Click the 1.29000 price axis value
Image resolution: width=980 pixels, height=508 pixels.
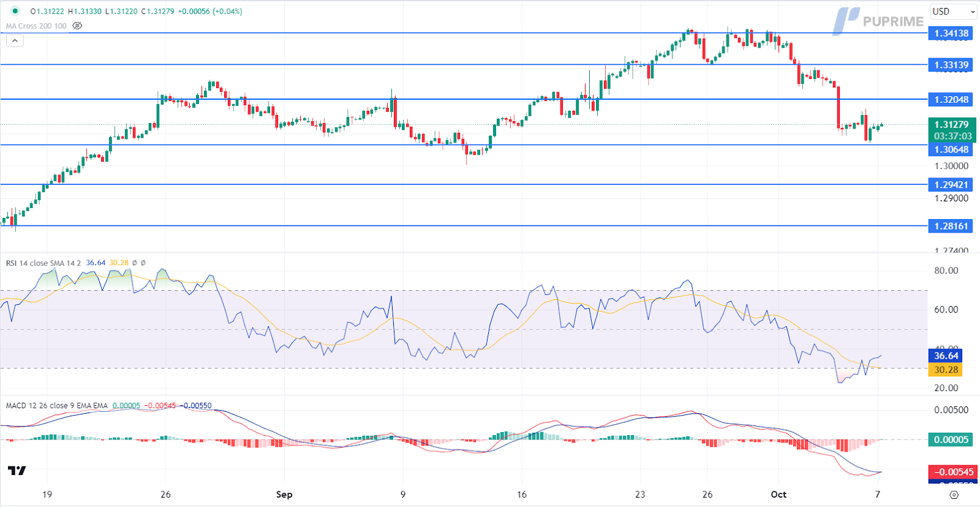[951, 198]
